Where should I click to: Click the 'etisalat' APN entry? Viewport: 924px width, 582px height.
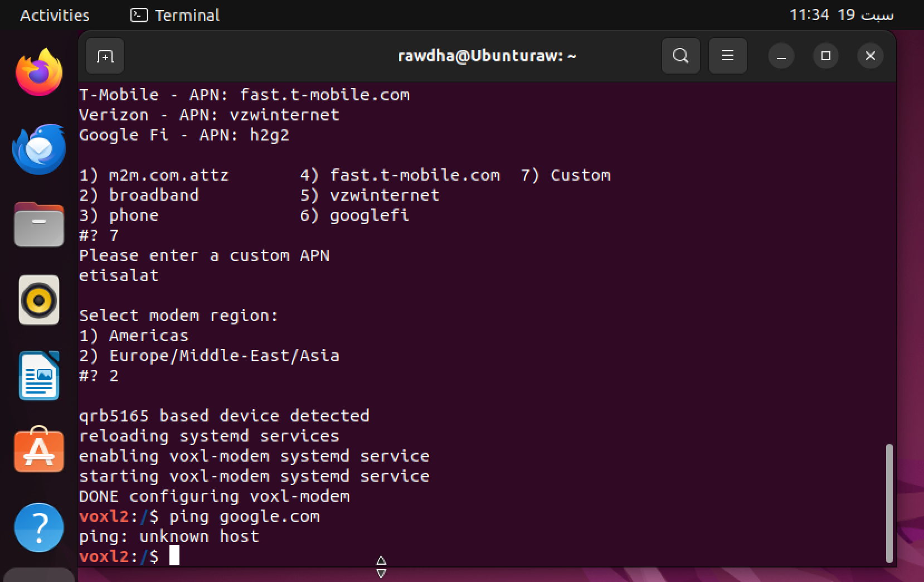(x=119, y=275)
